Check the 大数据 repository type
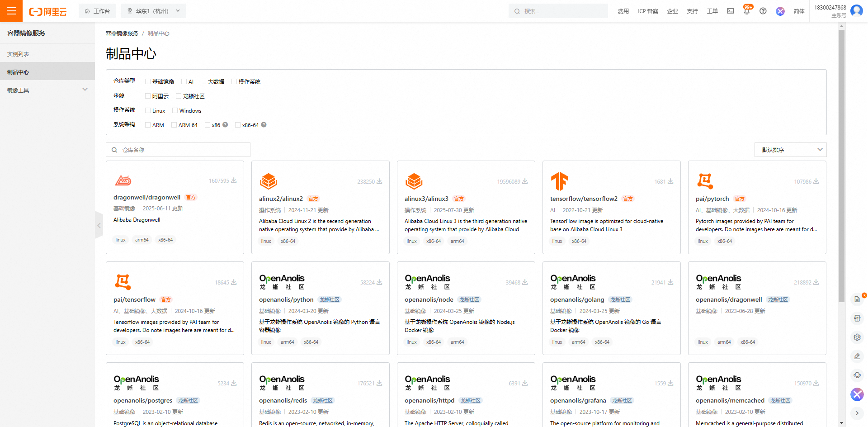This screenshot has width=868, height=427. tap(203, 81)
